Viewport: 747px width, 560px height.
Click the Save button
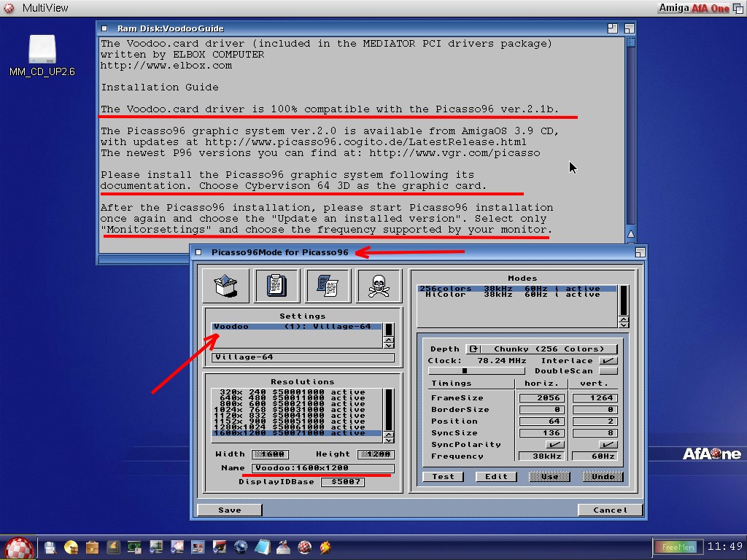(x=230, y=510)
